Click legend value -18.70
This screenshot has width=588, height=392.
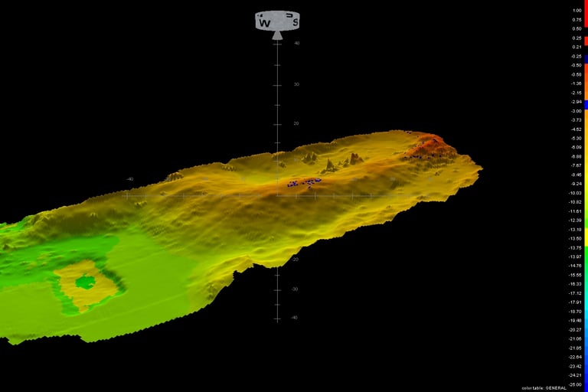[576, 312]
